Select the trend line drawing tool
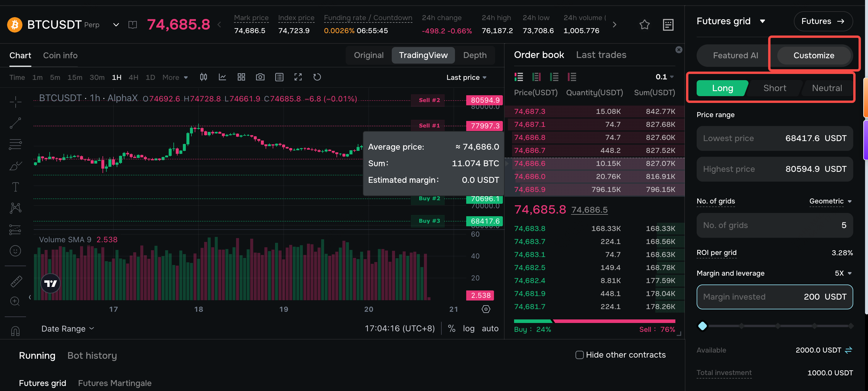868x391 pixels. (x=15, y=123)
